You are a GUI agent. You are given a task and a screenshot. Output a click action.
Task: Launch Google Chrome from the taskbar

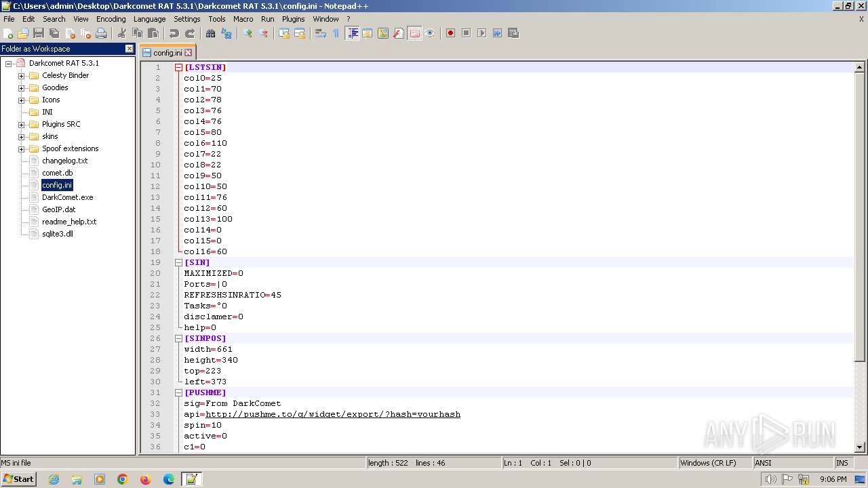[x=123, y=479]
